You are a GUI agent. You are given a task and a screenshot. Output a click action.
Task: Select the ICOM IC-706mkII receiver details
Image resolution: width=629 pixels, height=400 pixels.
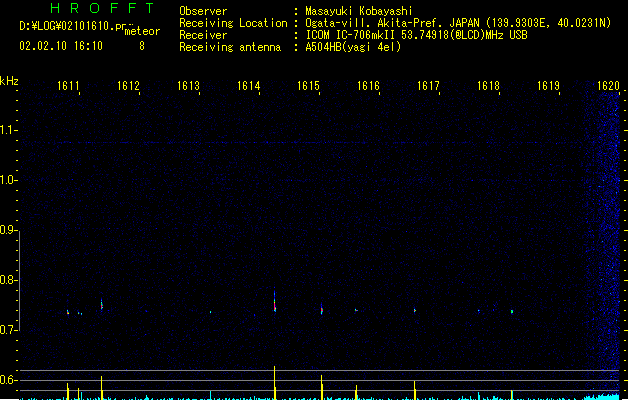[416, 35]
